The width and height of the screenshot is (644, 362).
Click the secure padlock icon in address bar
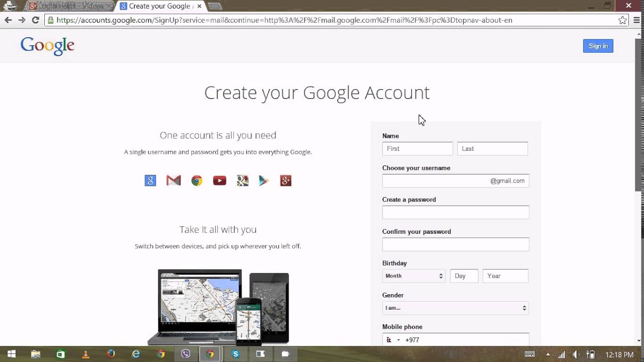coord(50,20)
